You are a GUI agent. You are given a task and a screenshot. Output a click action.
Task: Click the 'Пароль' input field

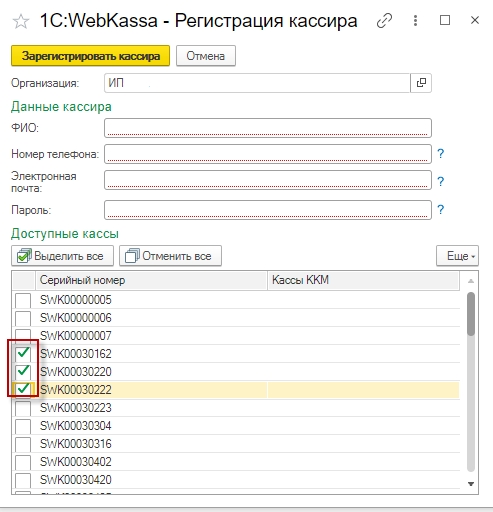coord(268,210)
